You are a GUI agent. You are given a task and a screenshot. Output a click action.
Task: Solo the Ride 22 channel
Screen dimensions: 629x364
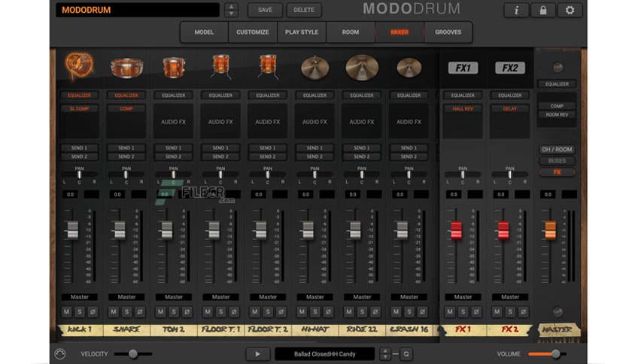pyautogui.click(x=362, y=311)
